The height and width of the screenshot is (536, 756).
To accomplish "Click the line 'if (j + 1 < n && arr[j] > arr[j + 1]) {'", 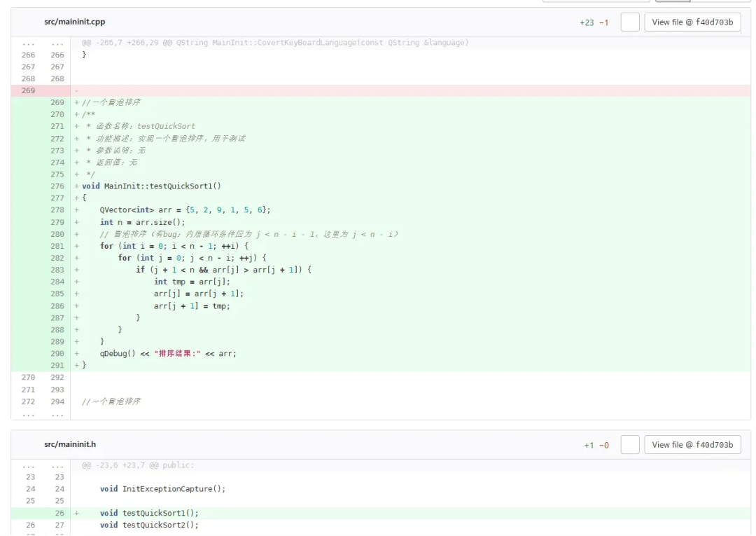I will tap(224, 270).
